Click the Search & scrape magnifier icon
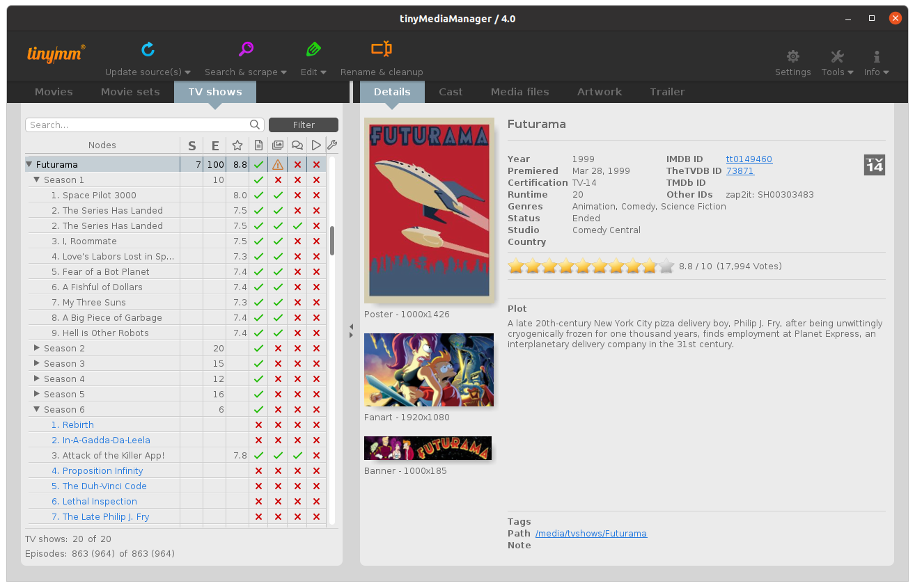 pos(246,49)
